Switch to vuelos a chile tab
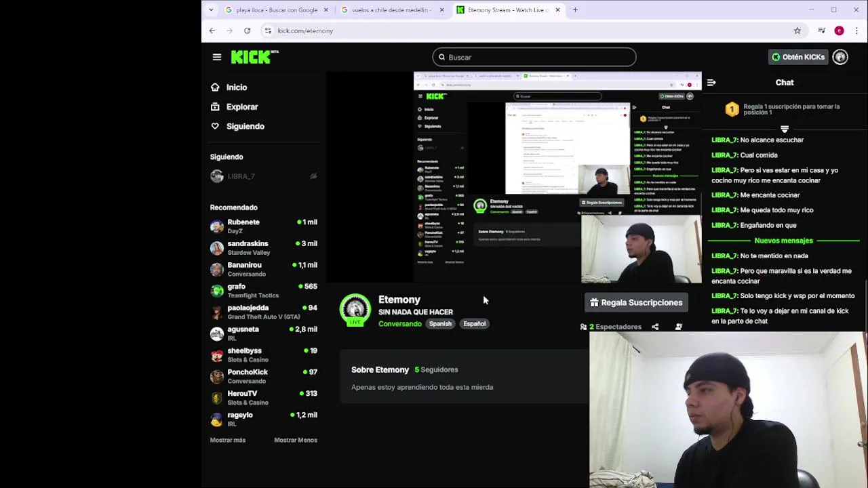 (392, 9)
